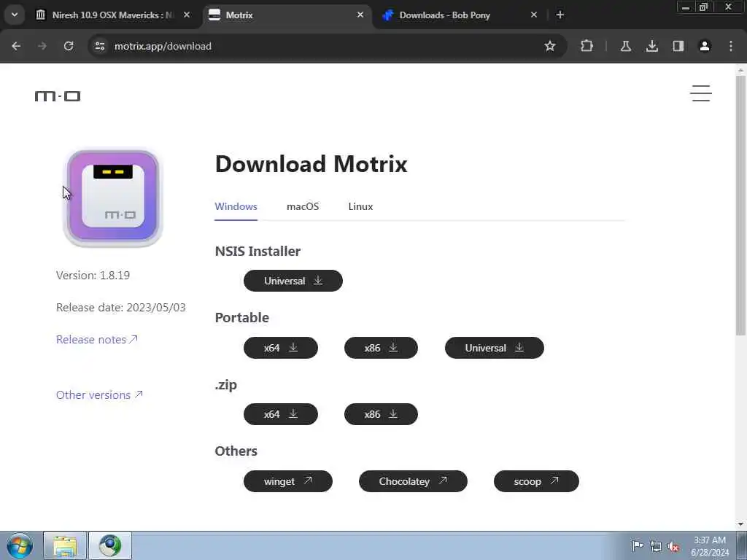Click the scrollbar down arrow
The height and width of the screenshot is (560, 747).
[x=741, y=524]
